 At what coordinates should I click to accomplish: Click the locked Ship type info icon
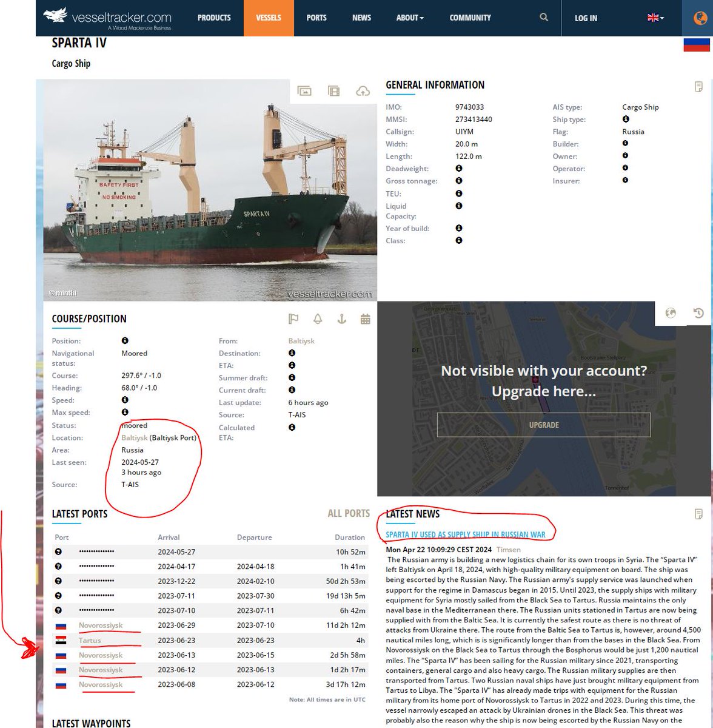click(626, 119)
